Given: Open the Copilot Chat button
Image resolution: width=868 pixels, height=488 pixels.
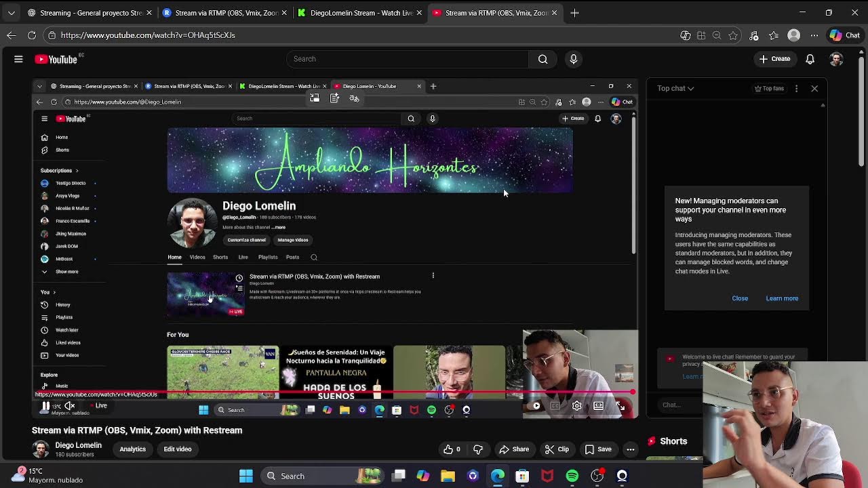Looking at the screenshot, I should tap(845, 35).
